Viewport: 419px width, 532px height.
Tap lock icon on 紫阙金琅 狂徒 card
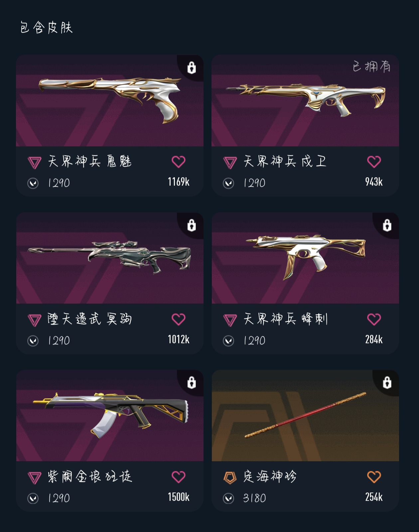pyautogui.click(x=192, y=382)
